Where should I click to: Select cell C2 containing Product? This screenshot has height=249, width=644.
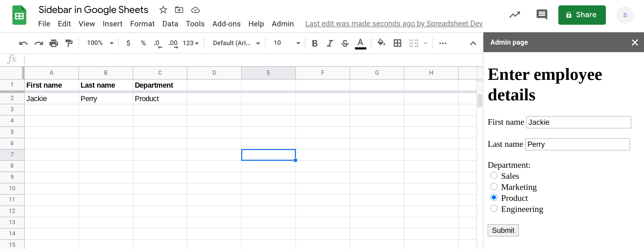(160, 98)
